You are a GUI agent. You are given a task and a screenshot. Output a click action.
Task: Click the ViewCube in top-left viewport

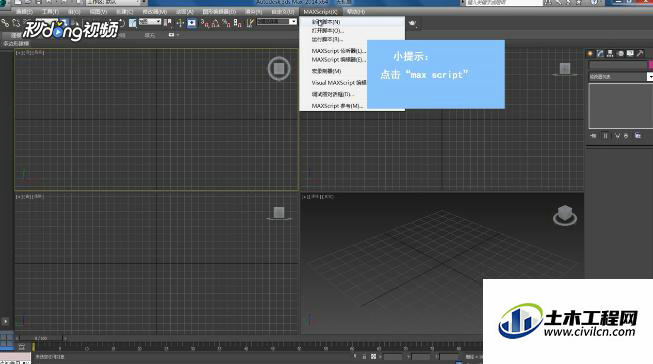point(279,68)
